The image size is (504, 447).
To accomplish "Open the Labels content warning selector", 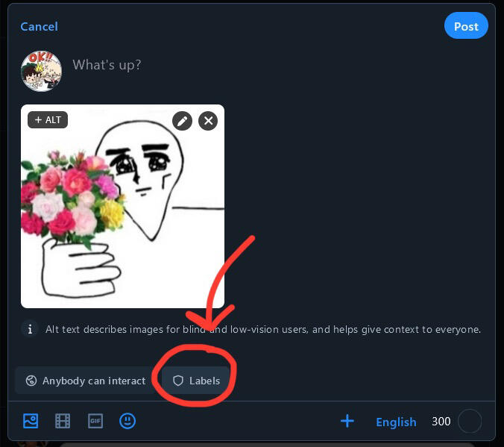I will 197,381.
